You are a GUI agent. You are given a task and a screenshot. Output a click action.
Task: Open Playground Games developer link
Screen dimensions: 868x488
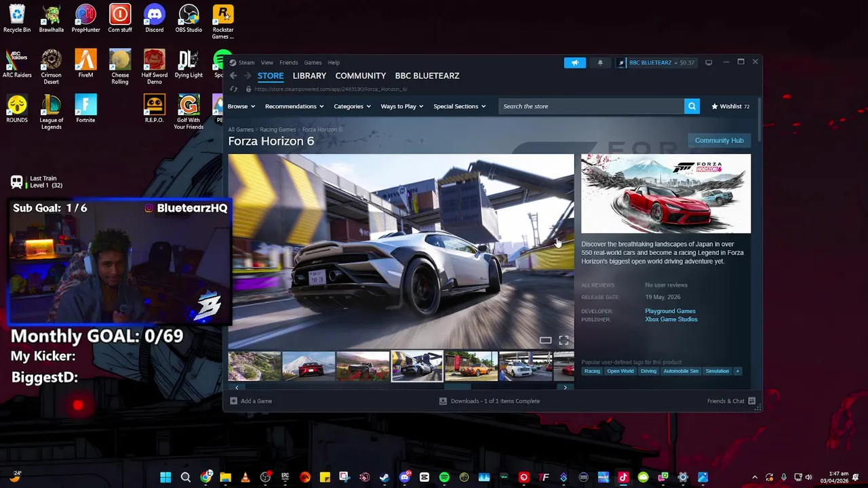click(670, 311)
